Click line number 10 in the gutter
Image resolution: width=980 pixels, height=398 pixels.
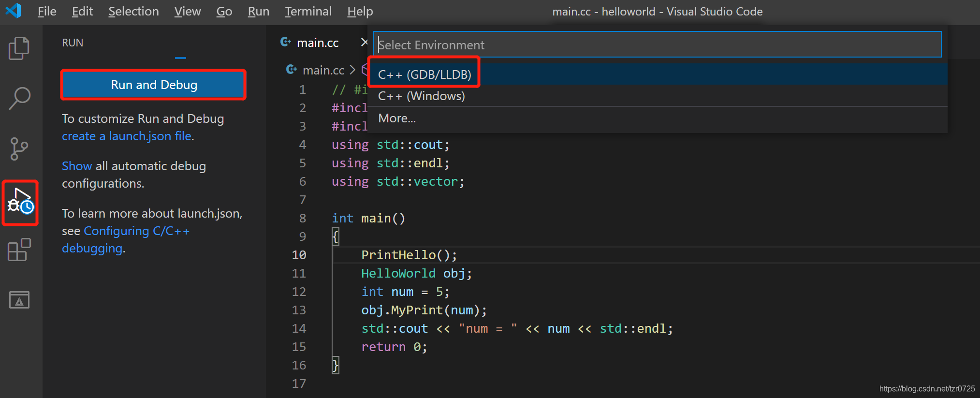pos(299,255)
